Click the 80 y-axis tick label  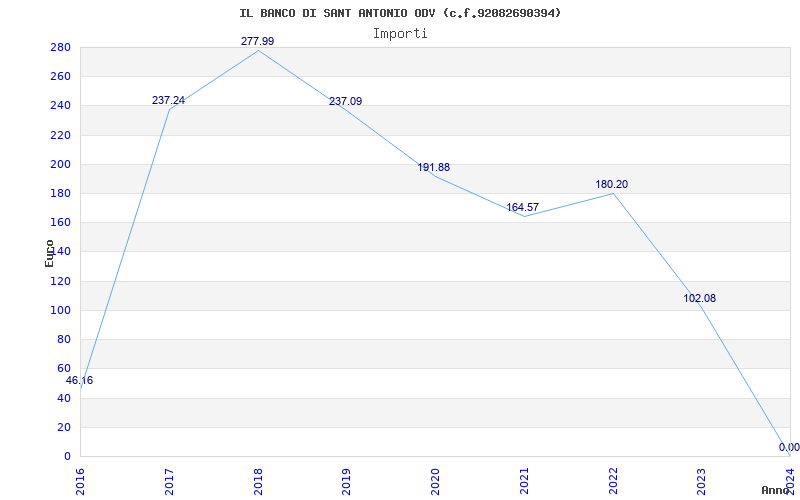pyautogui.click(x=63, y=340)
